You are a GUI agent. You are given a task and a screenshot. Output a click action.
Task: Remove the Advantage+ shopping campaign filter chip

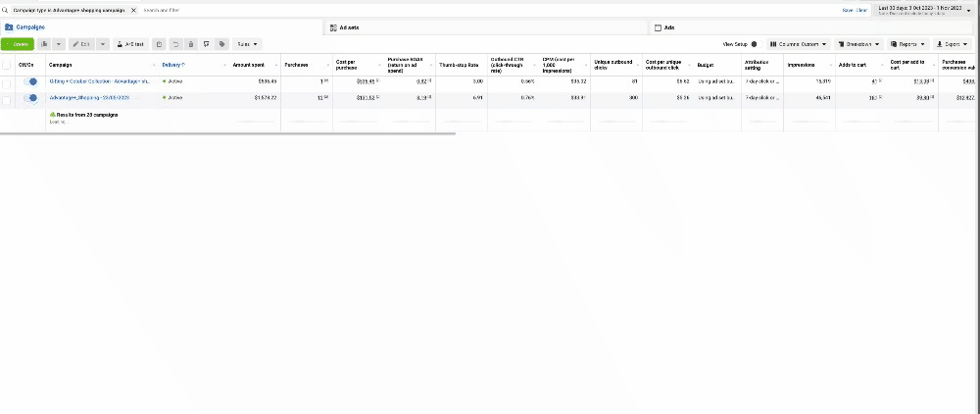133,10
